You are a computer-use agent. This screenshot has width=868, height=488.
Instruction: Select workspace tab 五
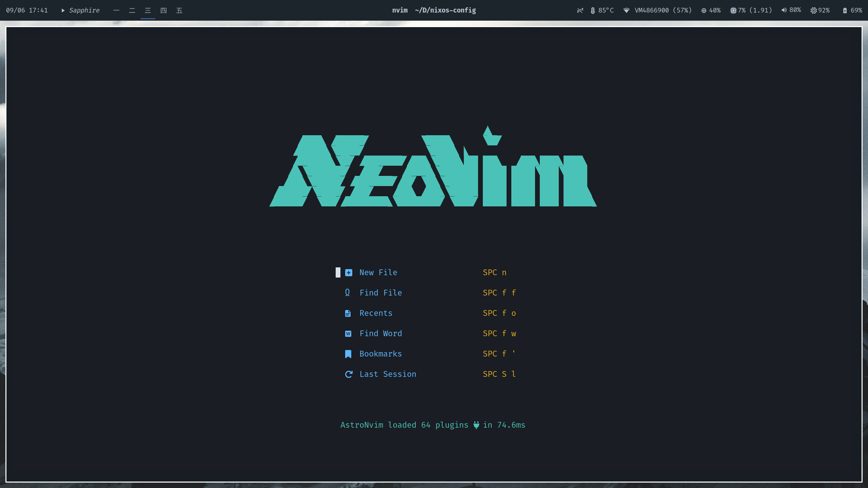click(x=179, y=10)
